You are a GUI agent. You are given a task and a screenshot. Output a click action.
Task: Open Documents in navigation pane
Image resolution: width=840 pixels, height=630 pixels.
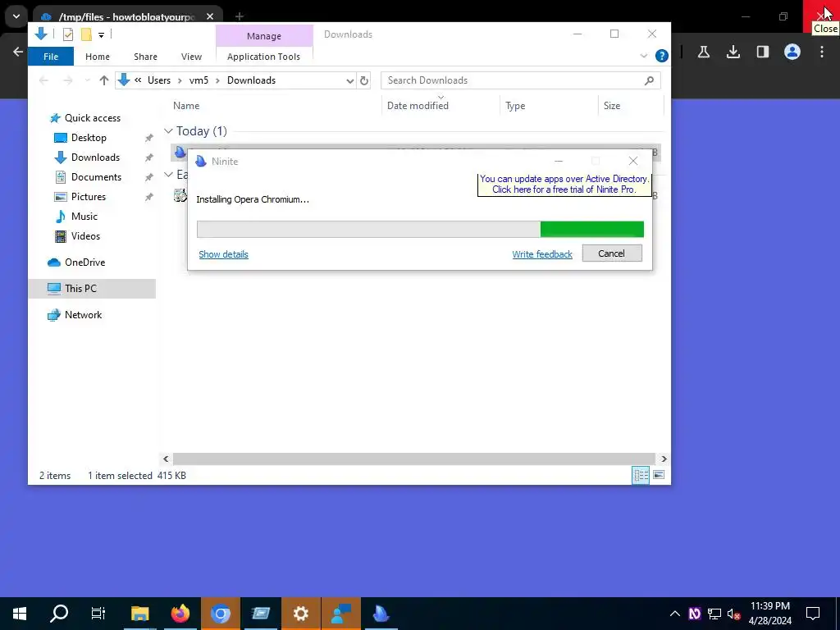96,177
